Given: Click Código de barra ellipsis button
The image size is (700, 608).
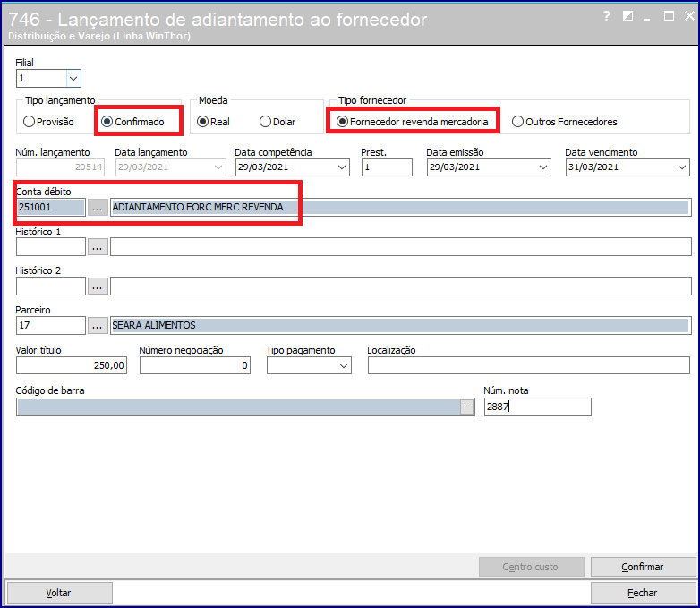Looking at the screenshot, I should pos(466,407).
